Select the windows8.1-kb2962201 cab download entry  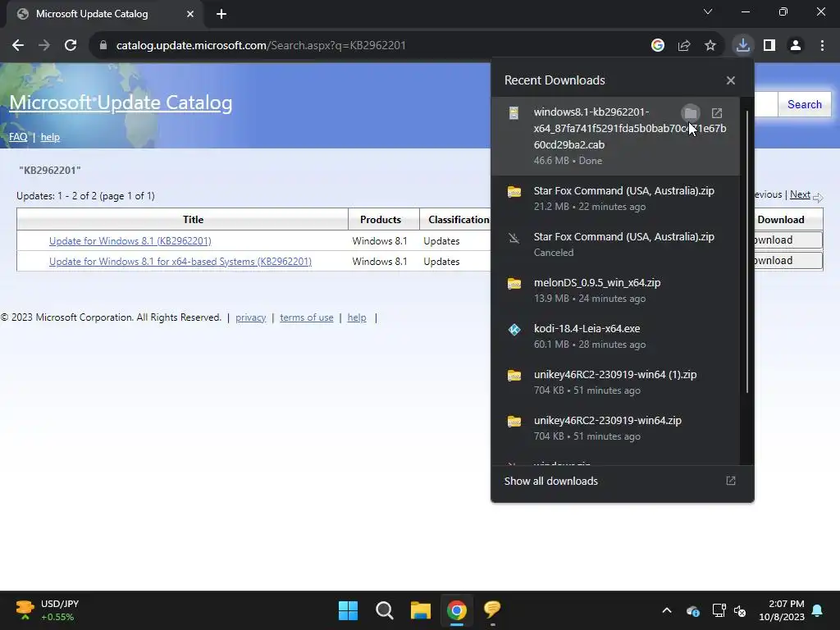pyautogui.click(x=615, y=136)
